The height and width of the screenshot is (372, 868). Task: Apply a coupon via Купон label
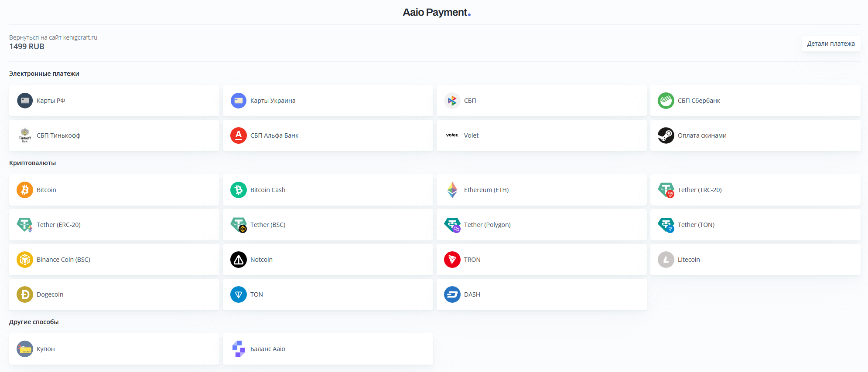tap(46, 349)
